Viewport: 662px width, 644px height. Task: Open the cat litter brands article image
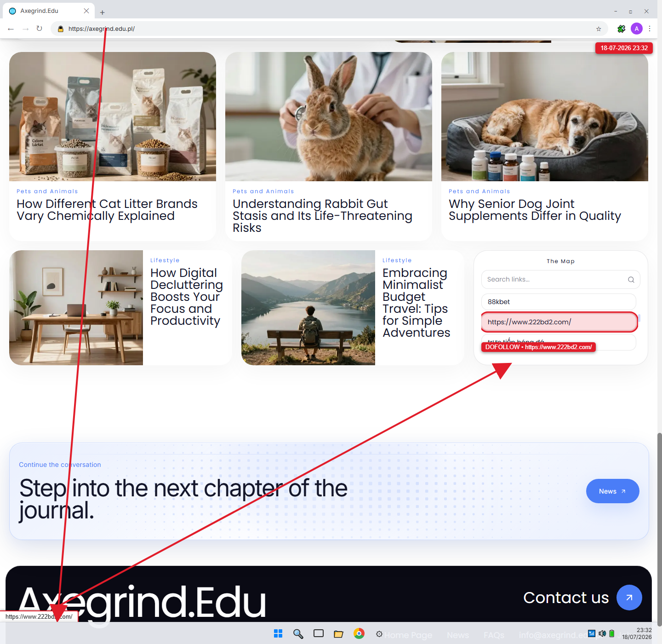click(x=113, y=116)
